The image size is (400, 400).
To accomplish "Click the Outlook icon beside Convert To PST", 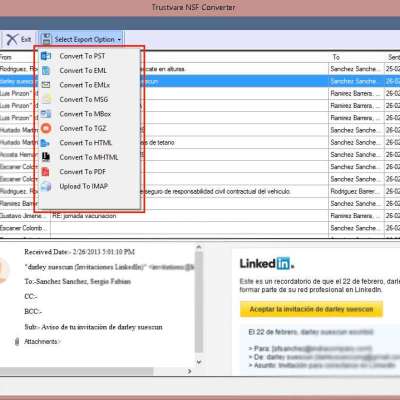I will click(x=46, y=56).
